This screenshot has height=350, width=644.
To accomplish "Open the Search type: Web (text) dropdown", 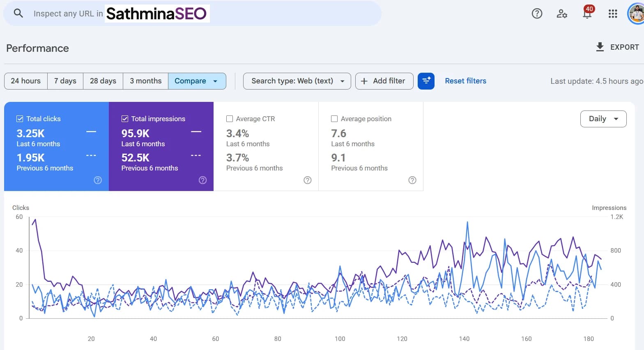I will pyautogui.click(x=297, y=81).
